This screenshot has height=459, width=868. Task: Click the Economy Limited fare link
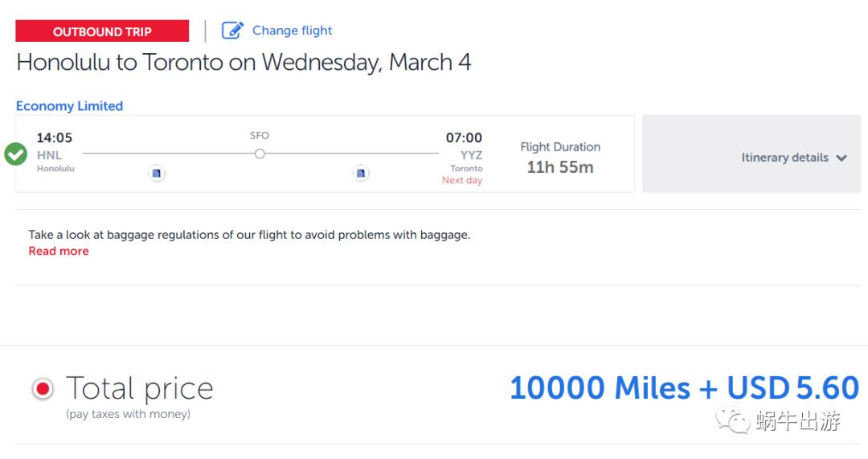pos(69,106)
